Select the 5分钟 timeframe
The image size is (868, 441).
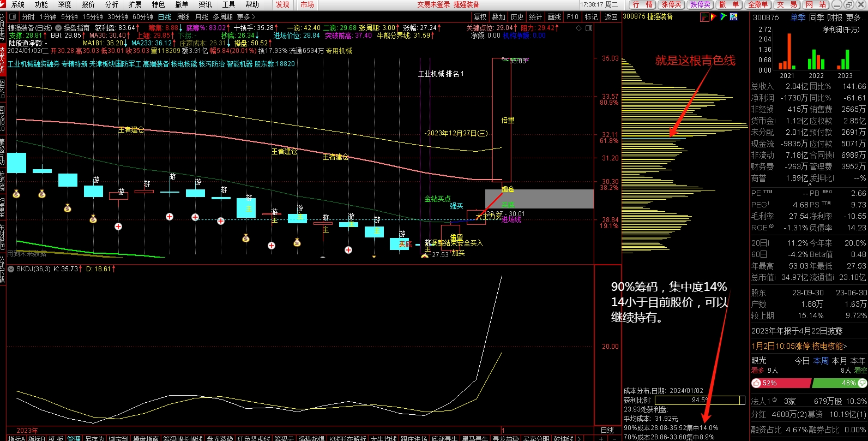point(70,17)
